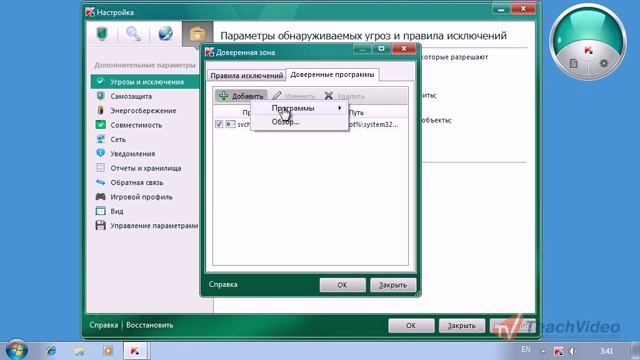Click the Уведомления notification icon
The width and height of the screenshot is (640, 360).
tap(100, 153)
